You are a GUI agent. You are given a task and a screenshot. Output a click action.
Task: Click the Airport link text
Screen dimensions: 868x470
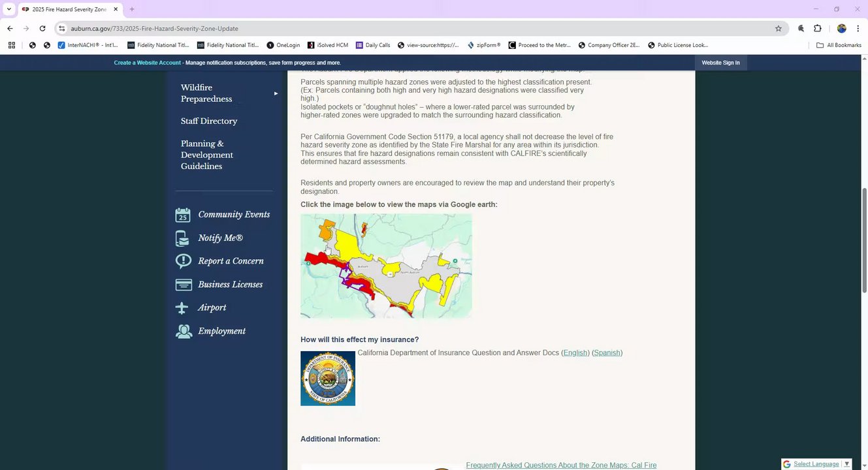pyautogui.click(x=212, y=308)
